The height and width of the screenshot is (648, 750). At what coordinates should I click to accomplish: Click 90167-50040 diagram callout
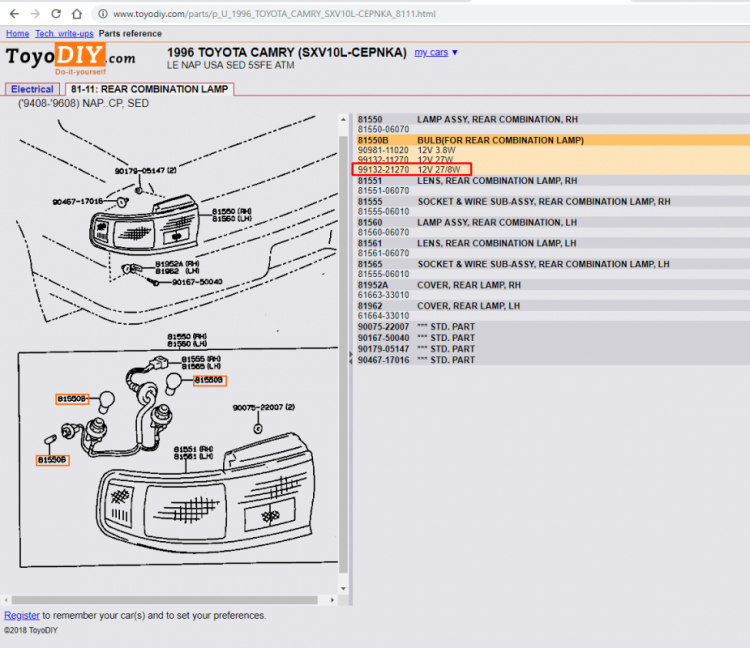tap(197, 282)
